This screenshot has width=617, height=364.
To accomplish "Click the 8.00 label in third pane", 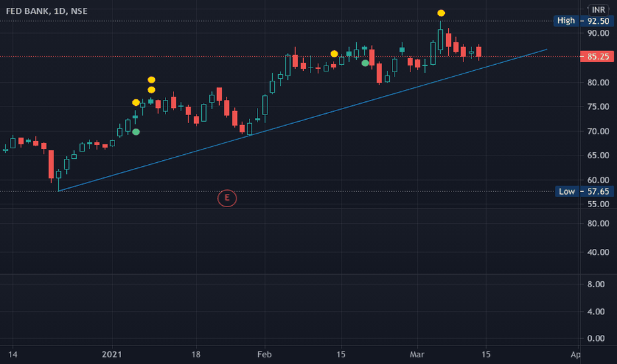I will [x=596, y=285].
